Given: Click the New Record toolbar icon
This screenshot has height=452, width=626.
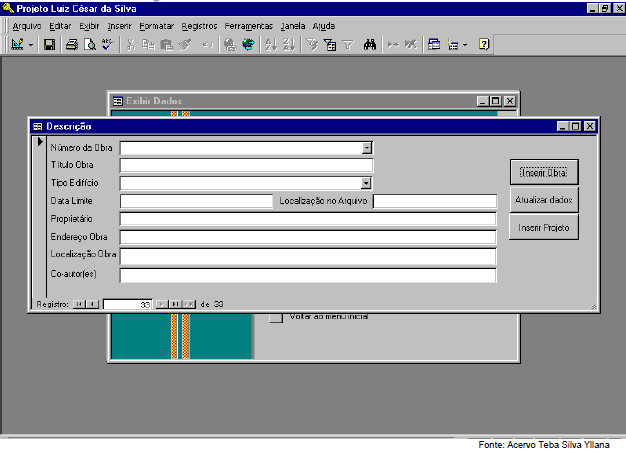Looking at the screenshot, I should [x=393, y=44].
